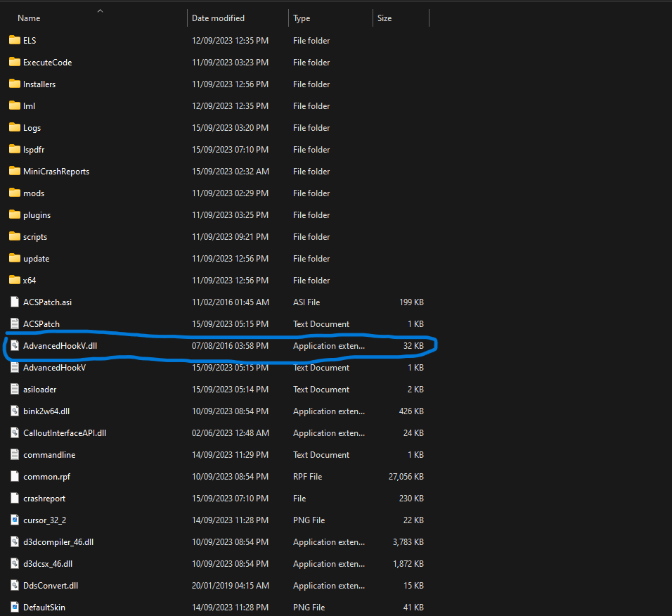
Task: Select the common.rpf file name
Action: point(46,477)
